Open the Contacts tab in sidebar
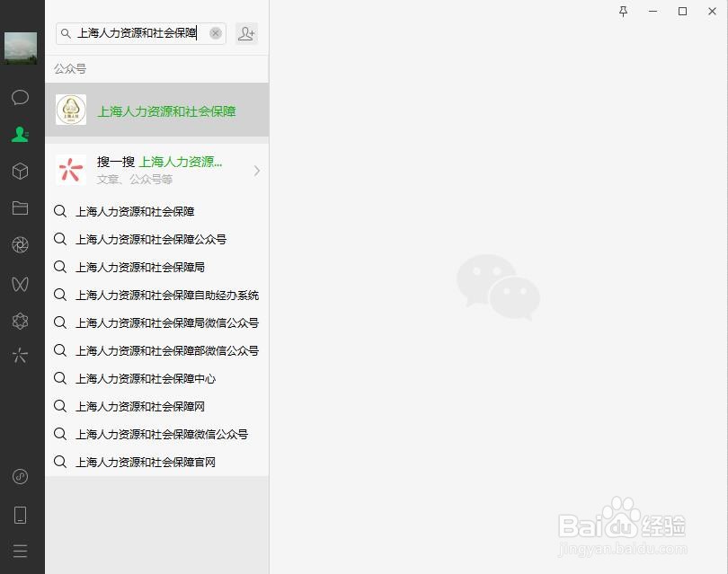Screen dimensions: 728x574 point(20,134)
